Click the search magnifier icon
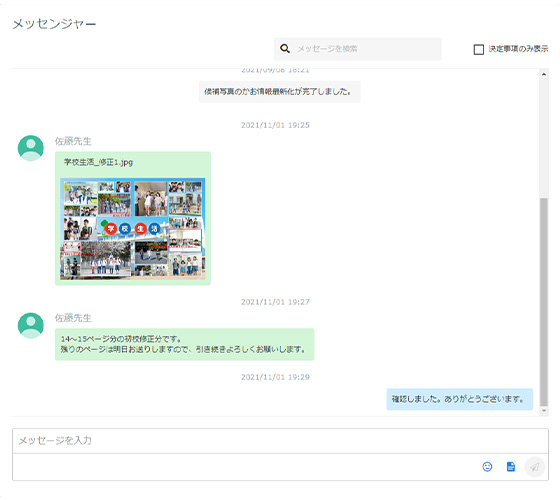Screen dimensions: 560x500 [285, 49]
